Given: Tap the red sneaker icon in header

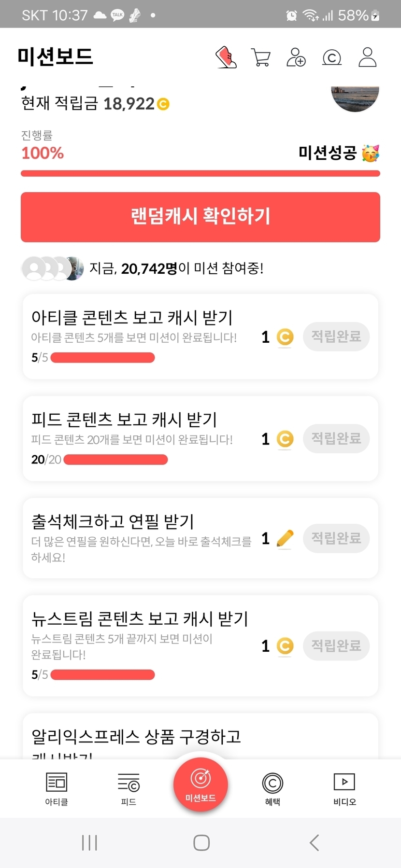Looking at the screenshot, I should 226,57.
